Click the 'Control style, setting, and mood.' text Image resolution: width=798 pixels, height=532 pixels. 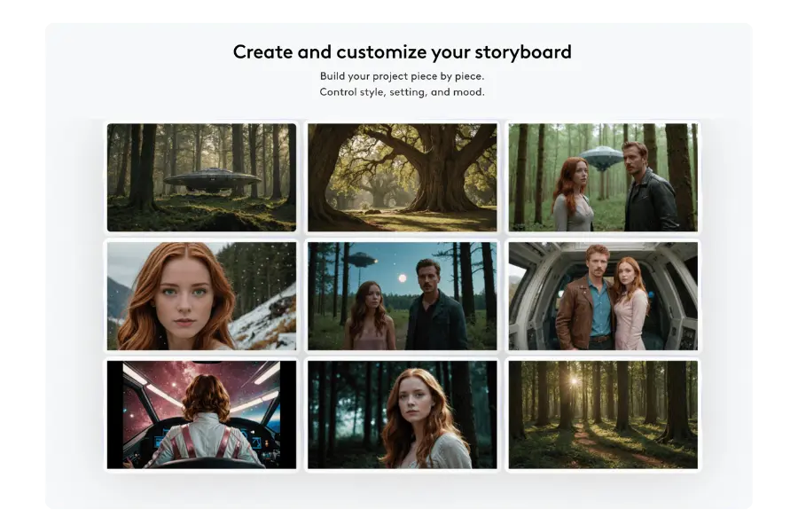click(x=402, y=92)
